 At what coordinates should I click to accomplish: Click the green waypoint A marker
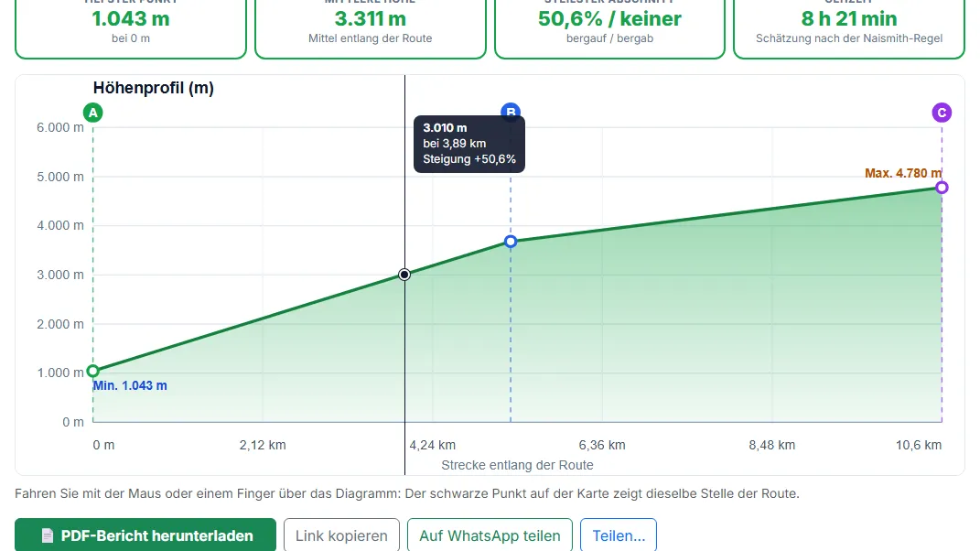pos(93,113)
